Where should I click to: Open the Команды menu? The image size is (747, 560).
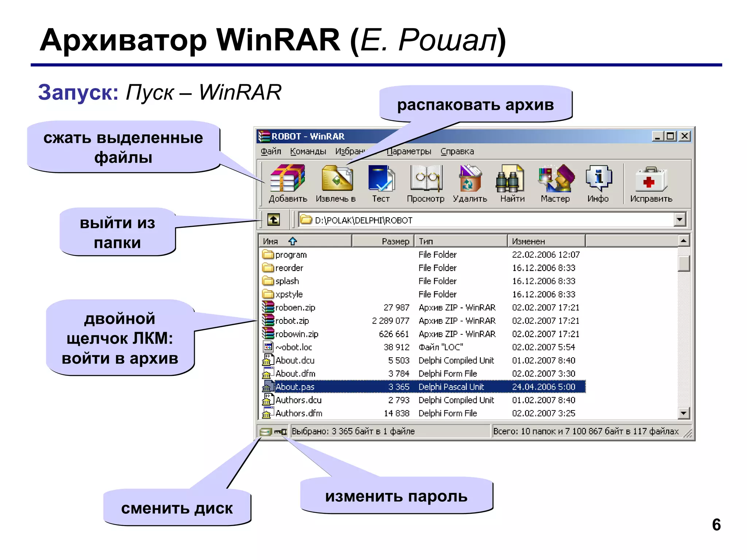pos(308,151)
